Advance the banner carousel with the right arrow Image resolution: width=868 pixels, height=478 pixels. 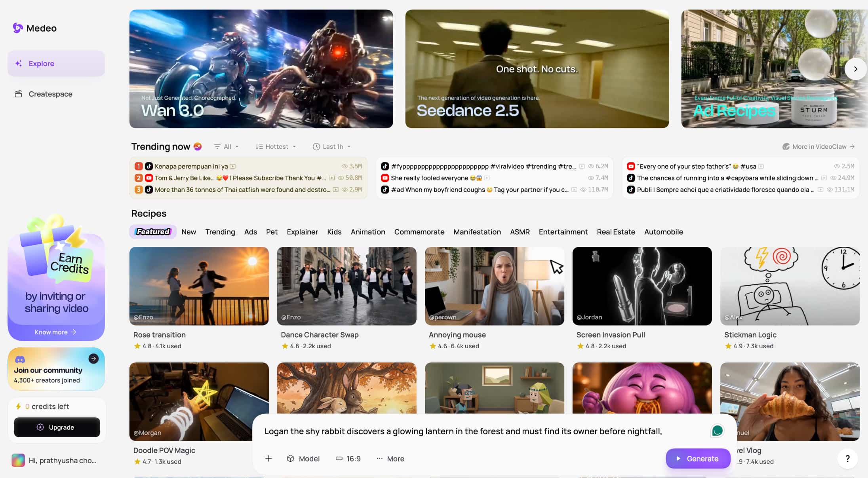coord(855,69)
